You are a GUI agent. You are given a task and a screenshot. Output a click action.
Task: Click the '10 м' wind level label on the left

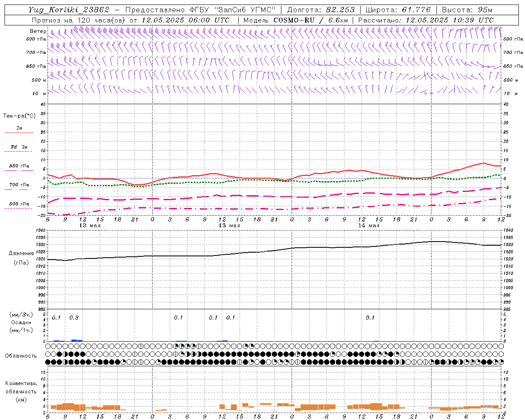pyautogui.click(x=39, y=94)
